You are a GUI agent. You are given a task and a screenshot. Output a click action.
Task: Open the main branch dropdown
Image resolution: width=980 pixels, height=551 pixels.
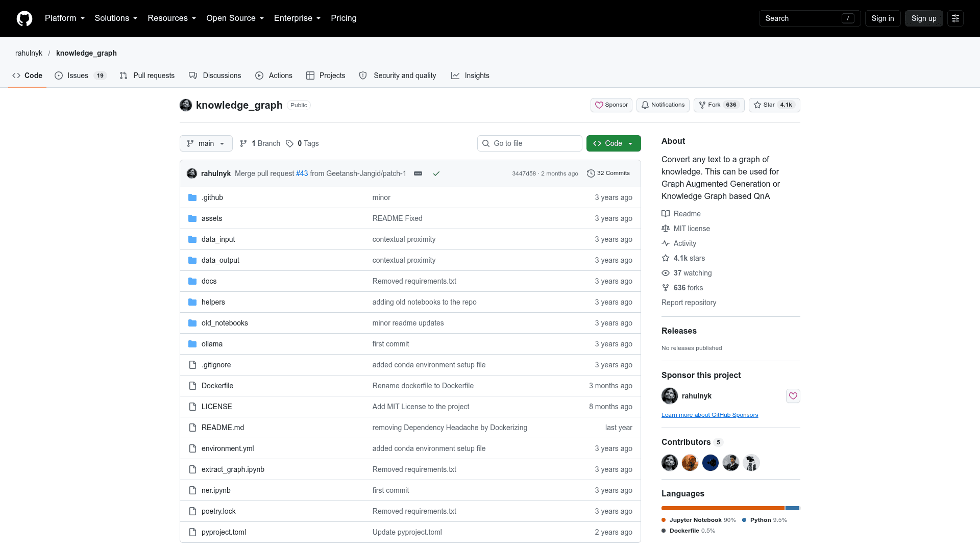[206, 143]
